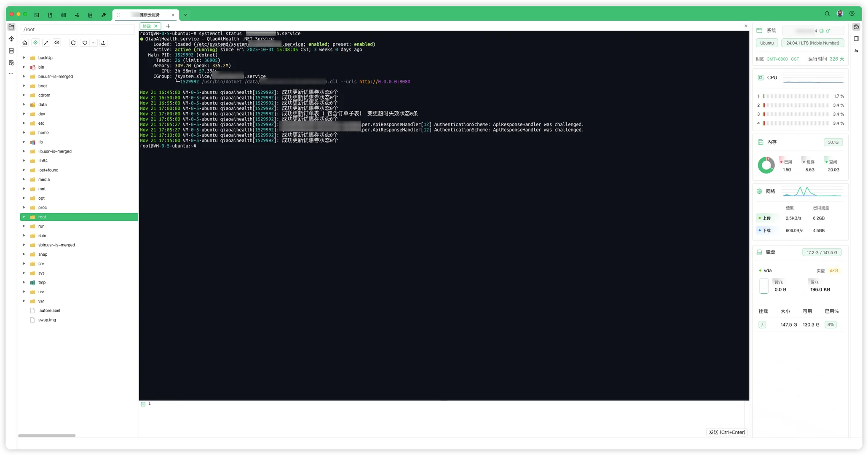Viewport: 868px width, 455px height.
Task: Toggle hidden files eye icon
Action: pos(57,43)
